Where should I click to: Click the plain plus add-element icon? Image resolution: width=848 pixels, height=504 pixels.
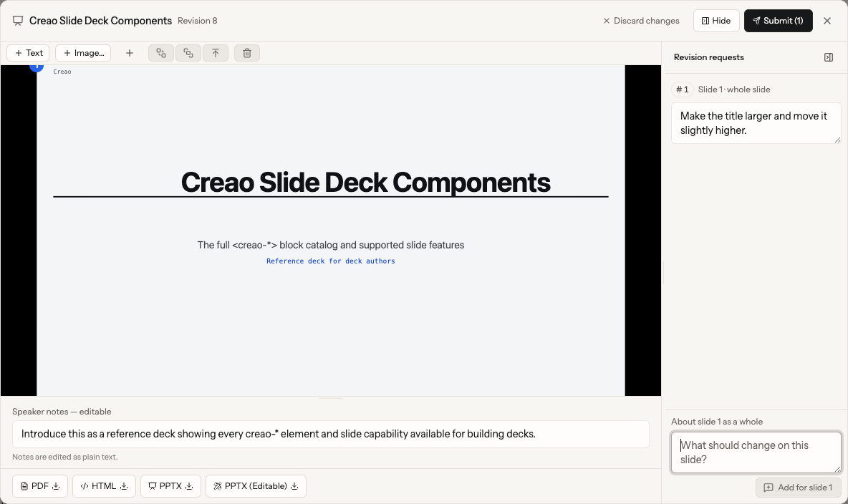tap(129, 53)
